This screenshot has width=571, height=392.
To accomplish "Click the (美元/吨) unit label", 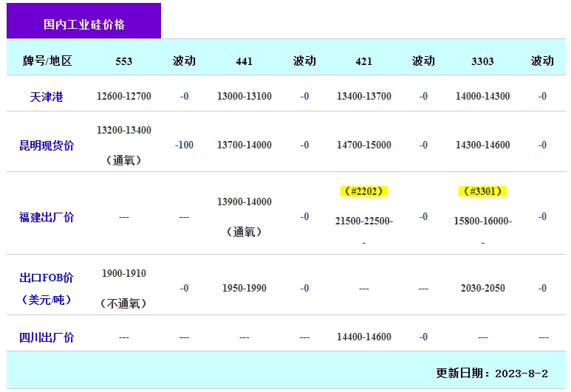I will [x=47, y=300].
